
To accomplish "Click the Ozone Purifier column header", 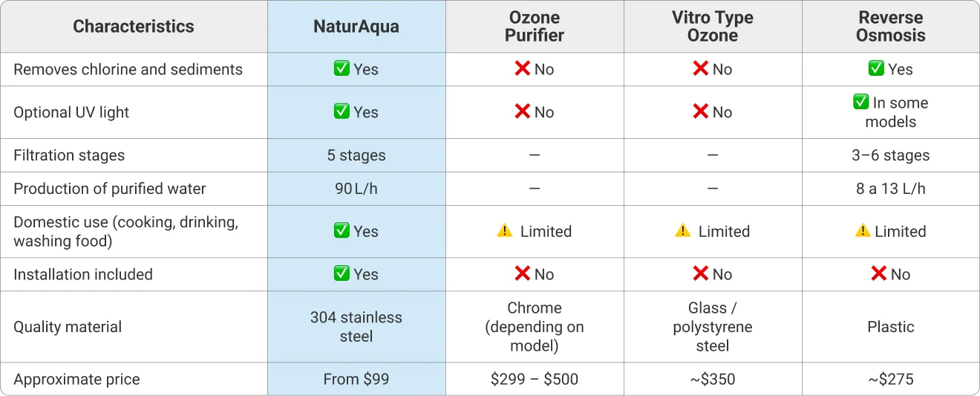I will tap(535, 27).
